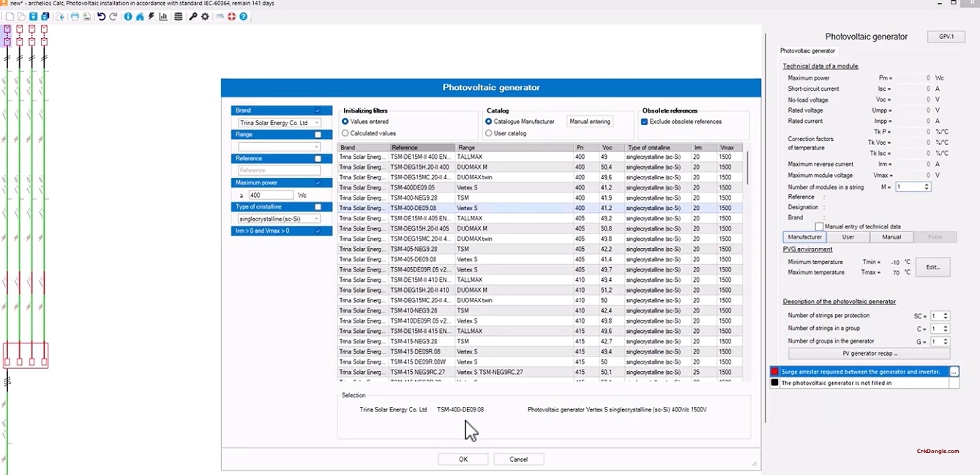The image size is (980, 475).
Task: Select the User catalog radio option
Action: pos(489,133)
